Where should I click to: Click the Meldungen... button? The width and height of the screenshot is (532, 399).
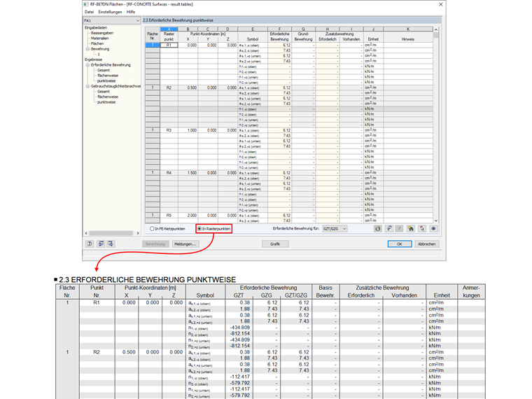(185, 244)
